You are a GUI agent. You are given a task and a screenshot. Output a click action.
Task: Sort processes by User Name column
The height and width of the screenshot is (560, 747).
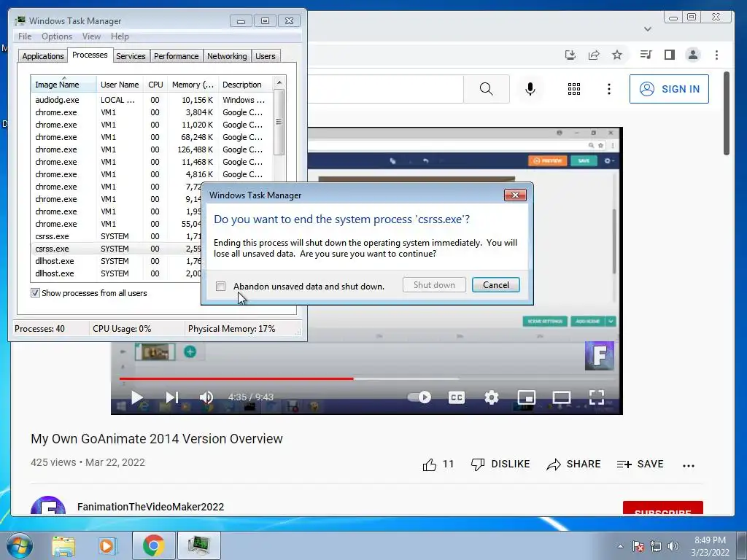coord(120,85)
